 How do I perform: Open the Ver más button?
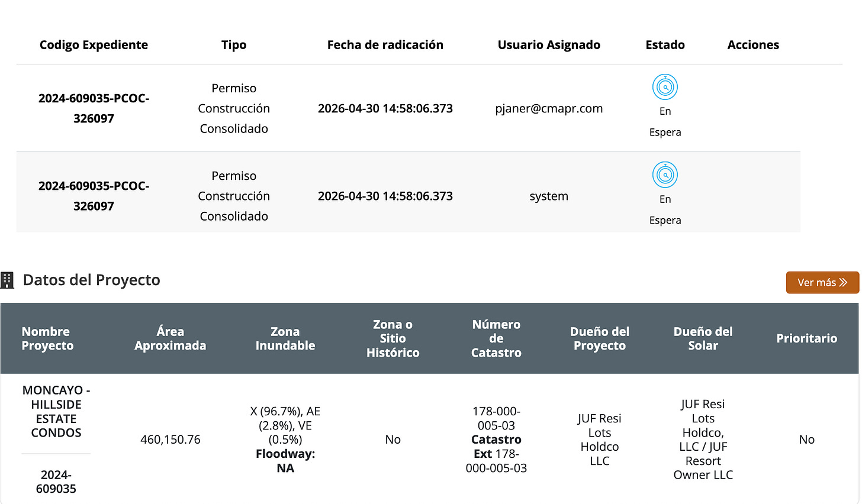click(x=822, y=283)
